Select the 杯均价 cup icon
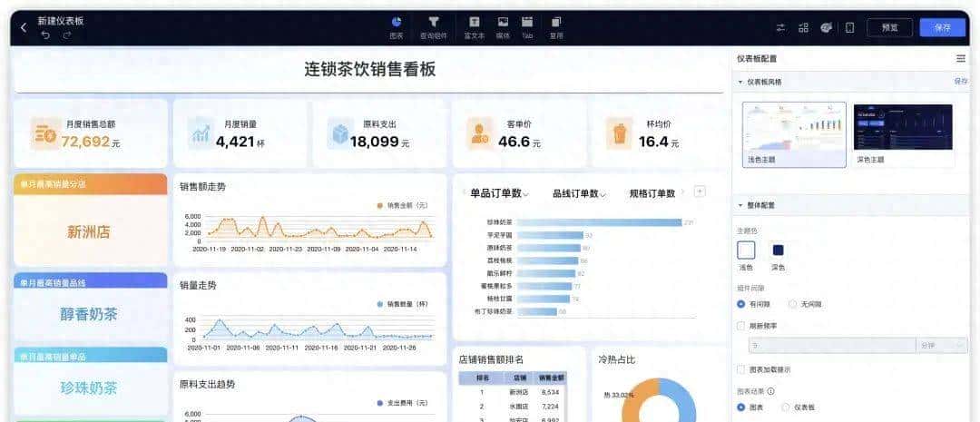980x422 pixels. pyautogui.click(x=620, y=133)
